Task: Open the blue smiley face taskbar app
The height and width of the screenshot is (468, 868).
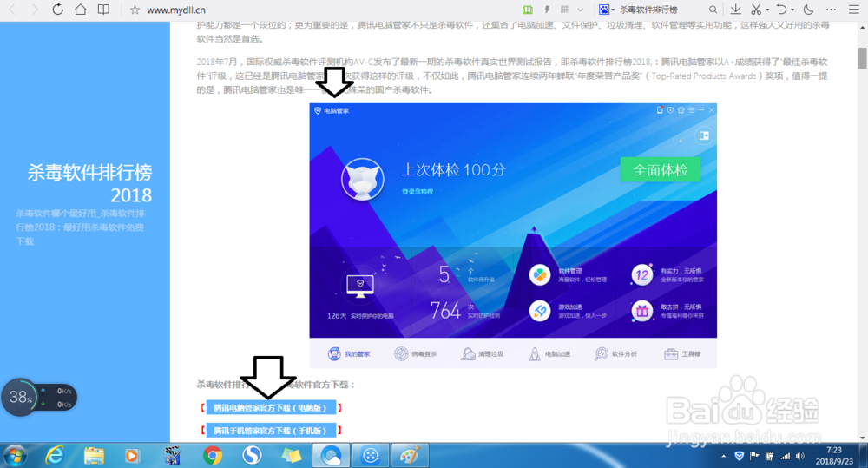Action: point(371,456)
